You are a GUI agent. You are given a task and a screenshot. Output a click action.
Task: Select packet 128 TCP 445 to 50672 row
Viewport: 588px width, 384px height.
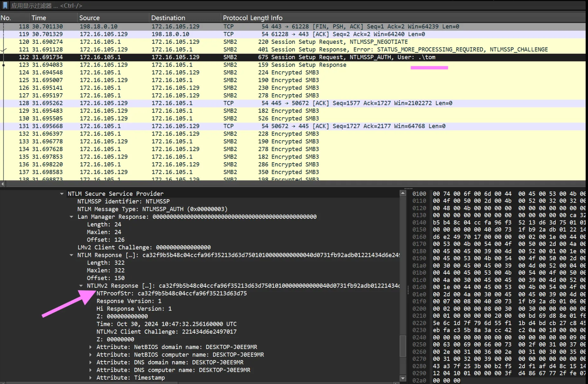click(293, 103)
